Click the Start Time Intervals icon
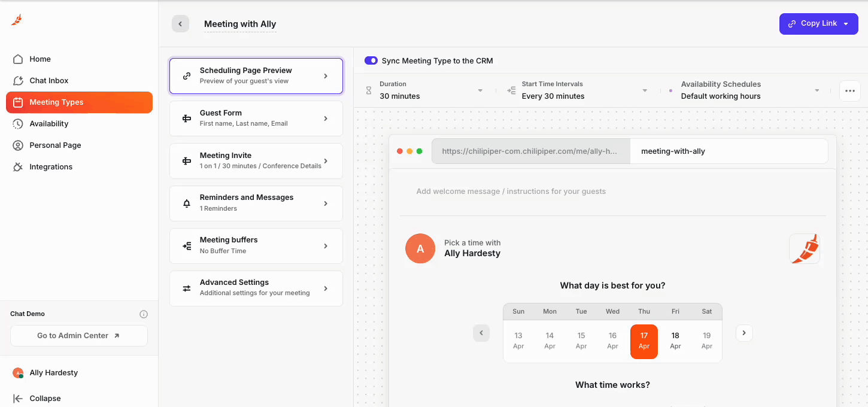 [x=511, y=90]
